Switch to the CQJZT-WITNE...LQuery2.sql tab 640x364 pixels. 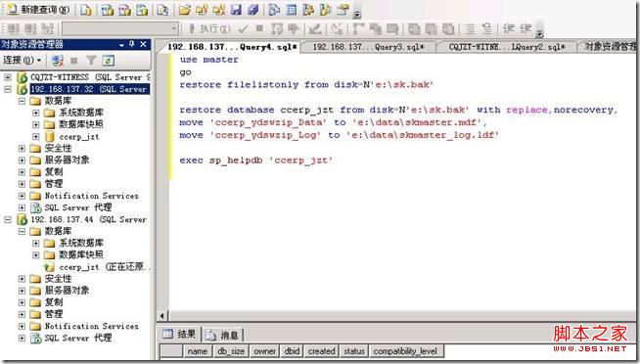coord(507,47)
